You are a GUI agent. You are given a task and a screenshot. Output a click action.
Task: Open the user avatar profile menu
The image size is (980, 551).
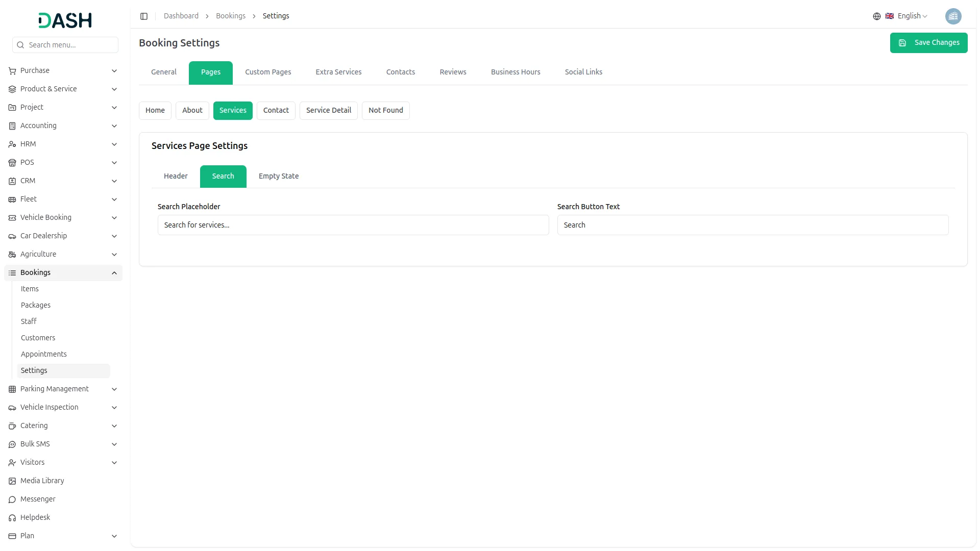pyautogui.click(x=953, y=16)
